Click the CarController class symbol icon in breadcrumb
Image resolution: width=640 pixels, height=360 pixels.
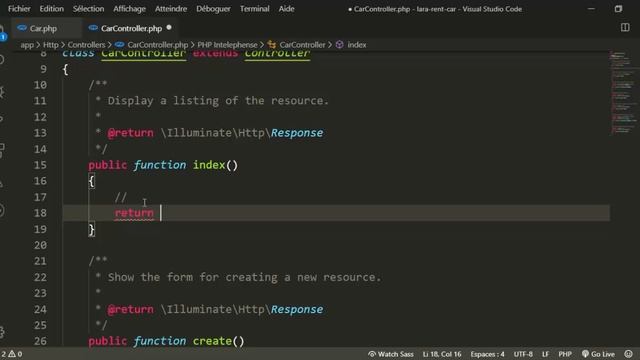[271, 45]
